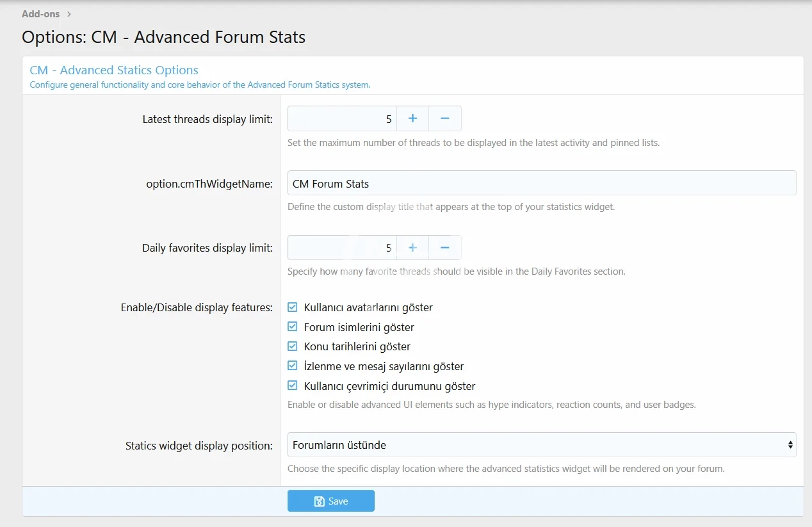Click the floppy disk Save icon
The height and width of the screenshot is (527, 812).
(320, 501)
